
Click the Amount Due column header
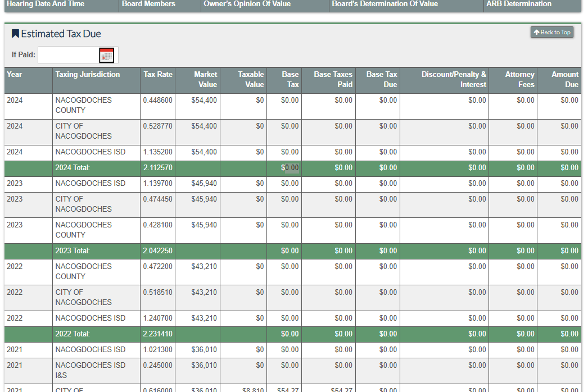pyautogui.click(x=564, y=79)
